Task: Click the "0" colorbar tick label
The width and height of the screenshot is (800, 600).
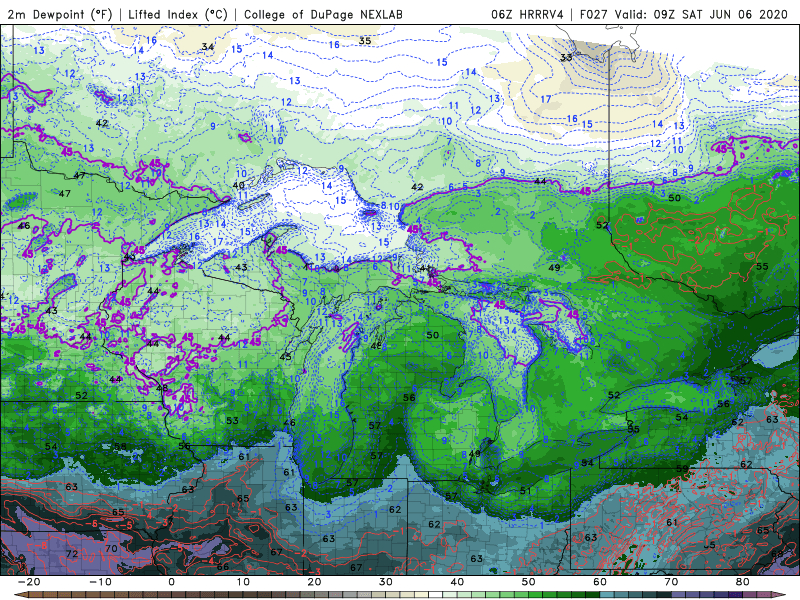Action: [x=171, y=582]
